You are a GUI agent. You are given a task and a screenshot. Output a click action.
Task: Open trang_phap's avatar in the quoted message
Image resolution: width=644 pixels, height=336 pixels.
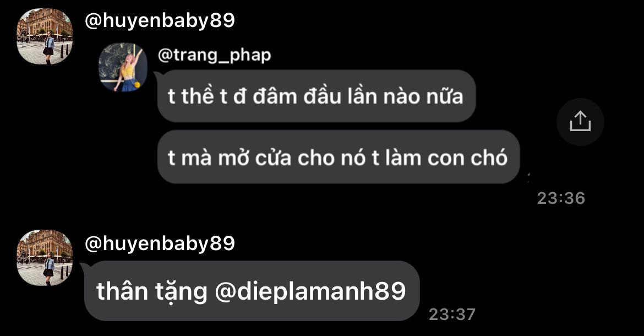click(x=122, y=67)
